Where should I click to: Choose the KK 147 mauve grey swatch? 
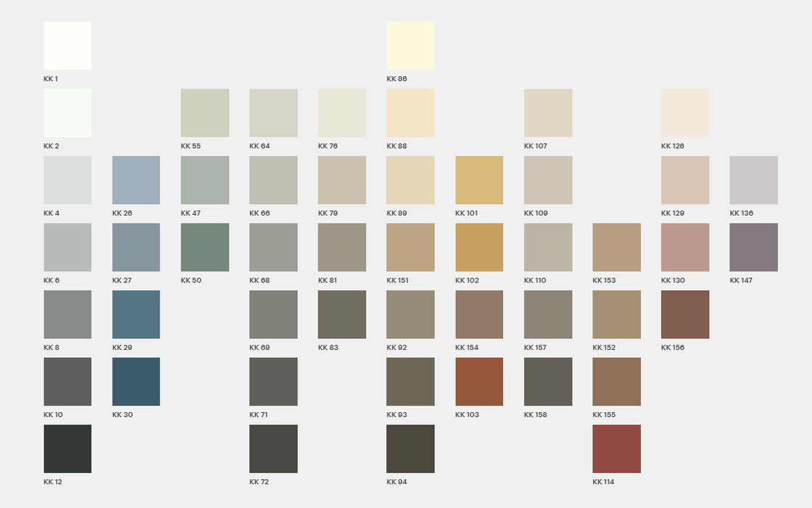click(753, 247)
